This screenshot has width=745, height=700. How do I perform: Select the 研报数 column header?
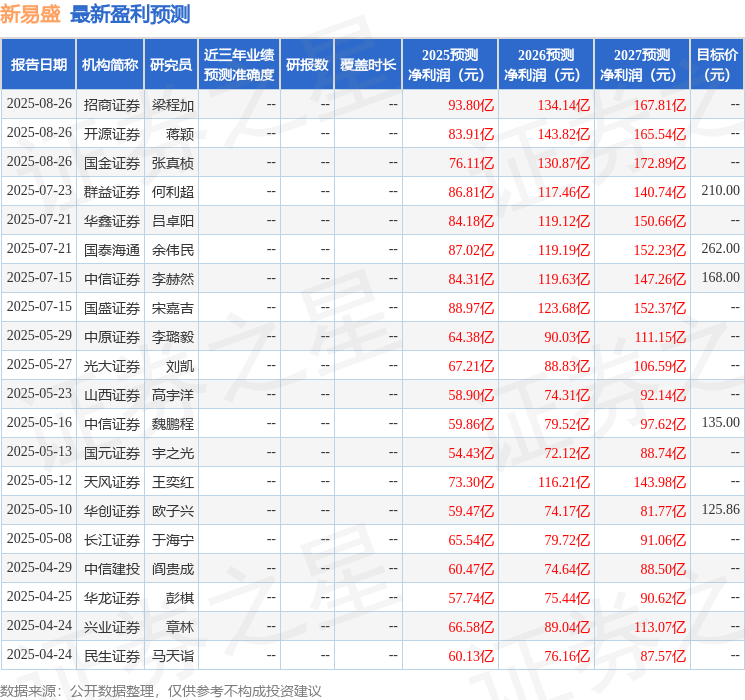click(307, 65)
